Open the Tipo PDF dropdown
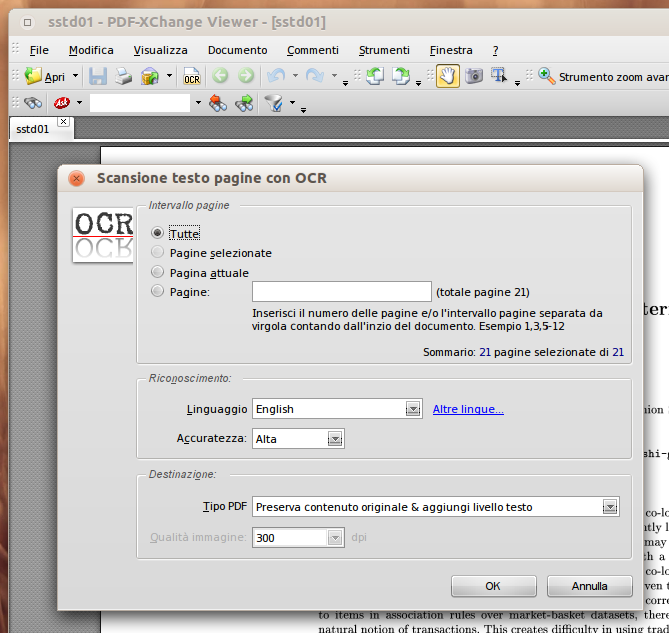 [609, 507]
